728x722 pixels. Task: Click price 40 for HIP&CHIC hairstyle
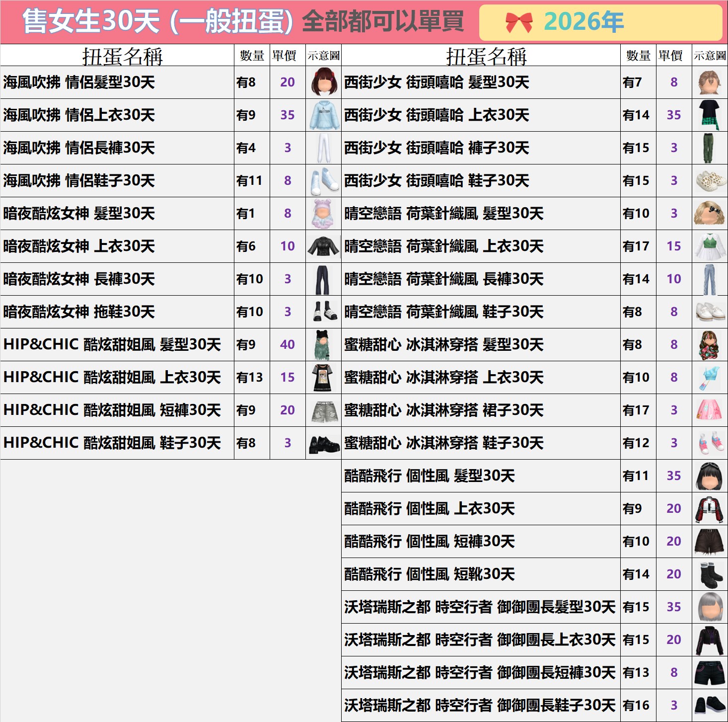coord(288,344)
